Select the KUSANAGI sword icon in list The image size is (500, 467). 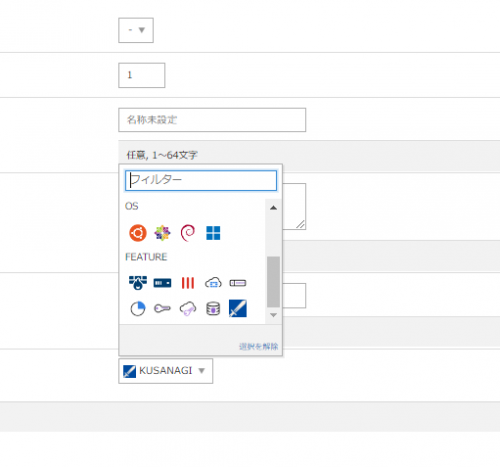238,308
